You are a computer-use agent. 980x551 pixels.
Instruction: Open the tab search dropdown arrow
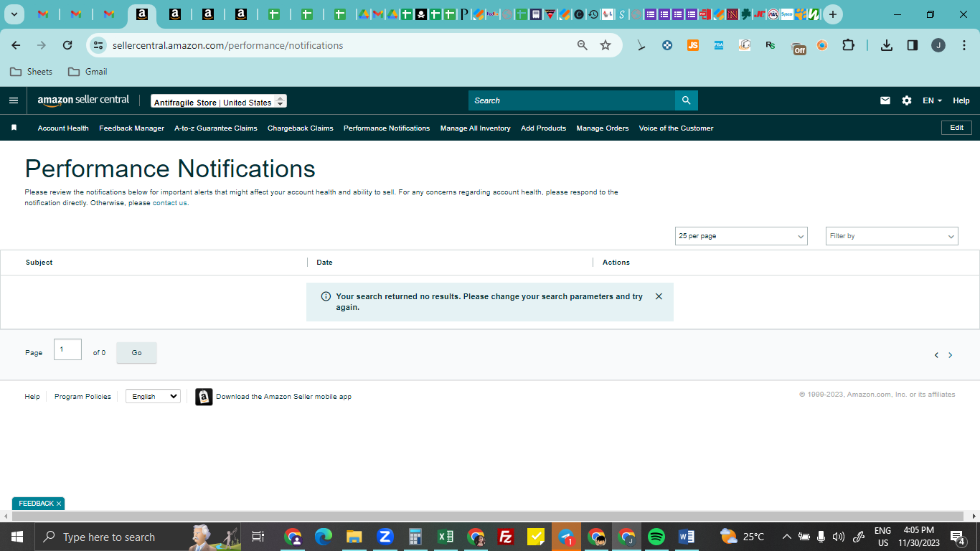(14, 14)
